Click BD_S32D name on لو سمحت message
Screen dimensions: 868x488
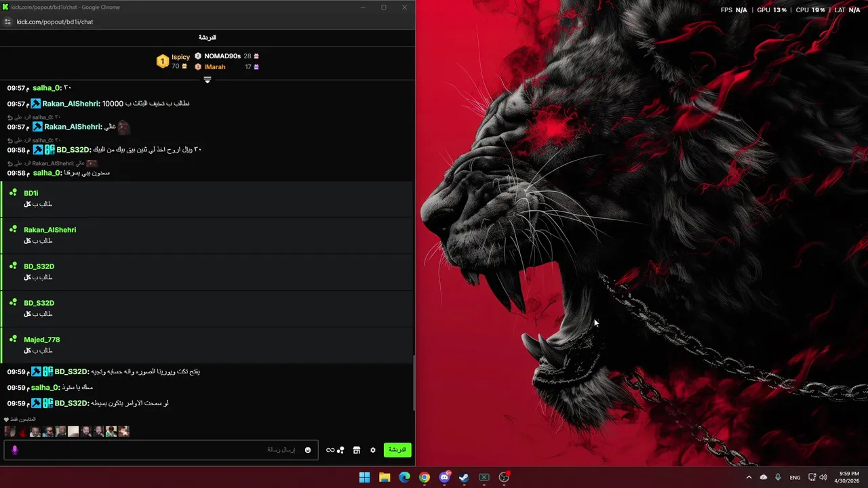[x=72, y=403]
